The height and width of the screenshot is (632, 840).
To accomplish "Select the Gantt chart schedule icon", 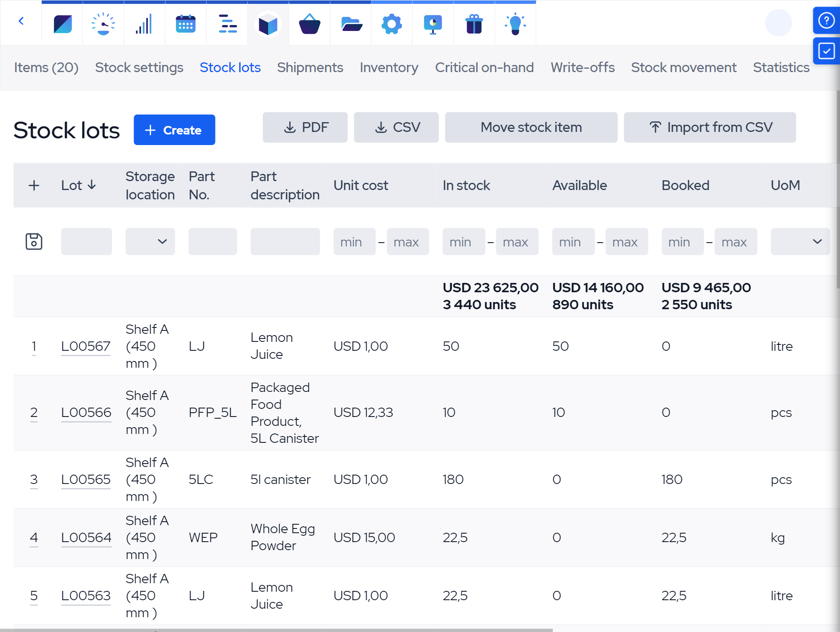I will click(x=227, y=24).
